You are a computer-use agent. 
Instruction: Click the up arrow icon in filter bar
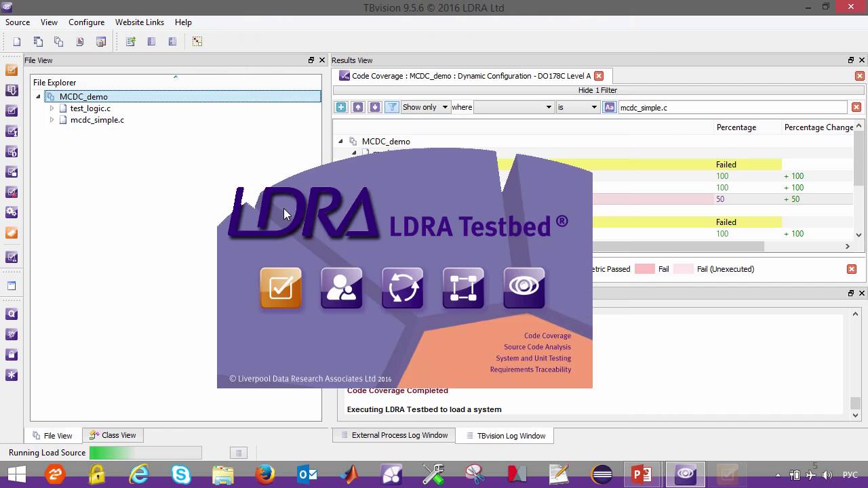click(358, 107)
